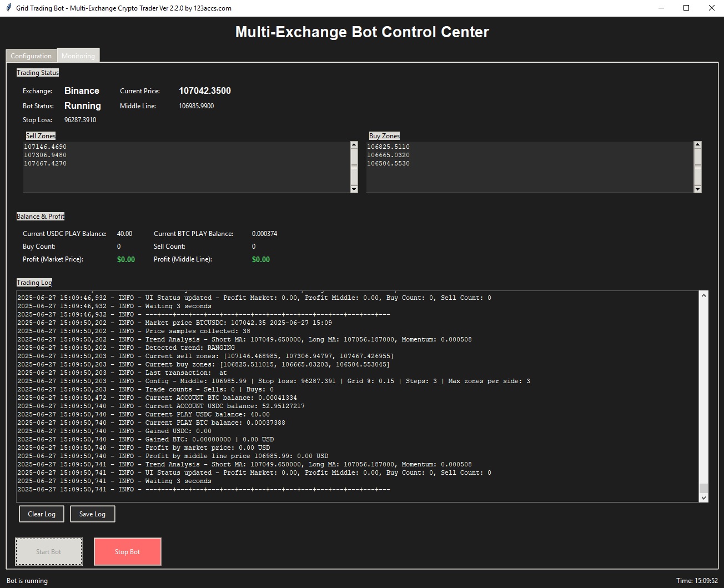Click Buy Zones scrollbar down arrow

tap(698, 189)
